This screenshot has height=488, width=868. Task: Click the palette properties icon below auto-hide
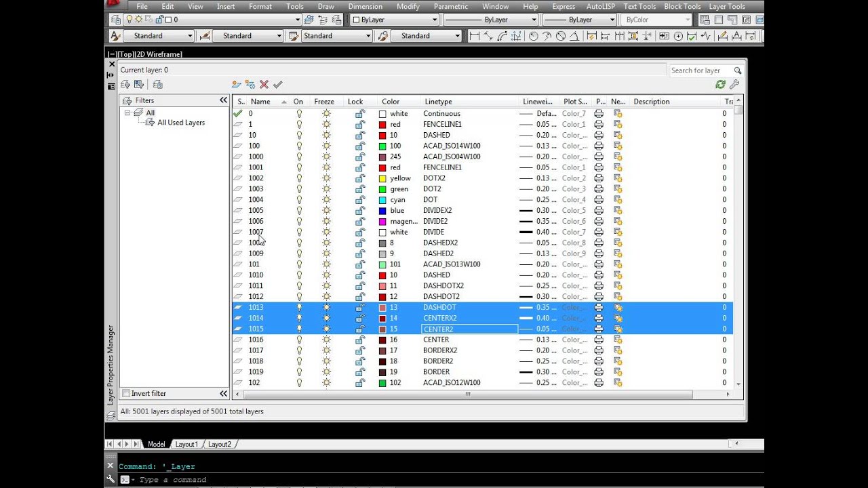(111, 86)
